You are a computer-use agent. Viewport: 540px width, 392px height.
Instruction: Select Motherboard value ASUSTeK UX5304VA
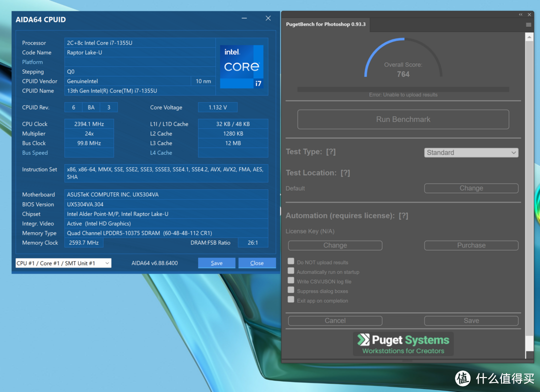(166, 194)
